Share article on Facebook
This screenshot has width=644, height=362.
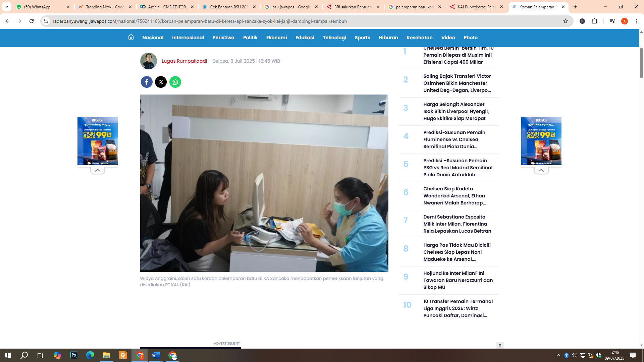click(147, 82)
